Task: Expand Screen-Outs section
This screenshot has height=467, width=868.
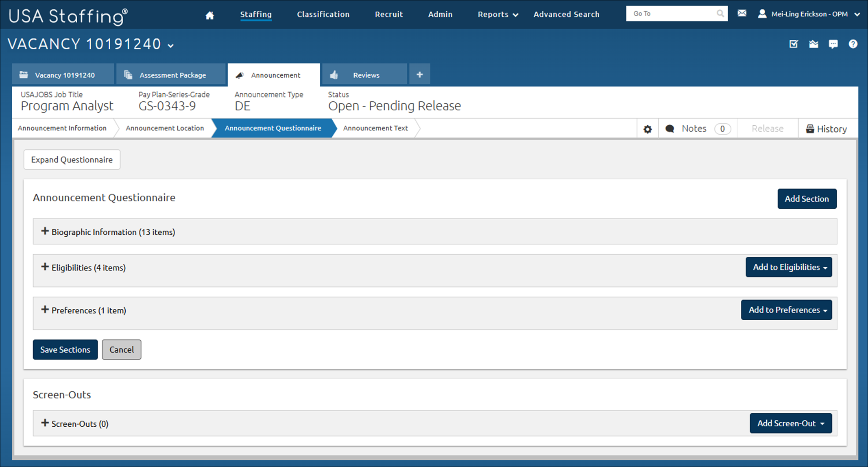Action: click(x=45, y=423)
